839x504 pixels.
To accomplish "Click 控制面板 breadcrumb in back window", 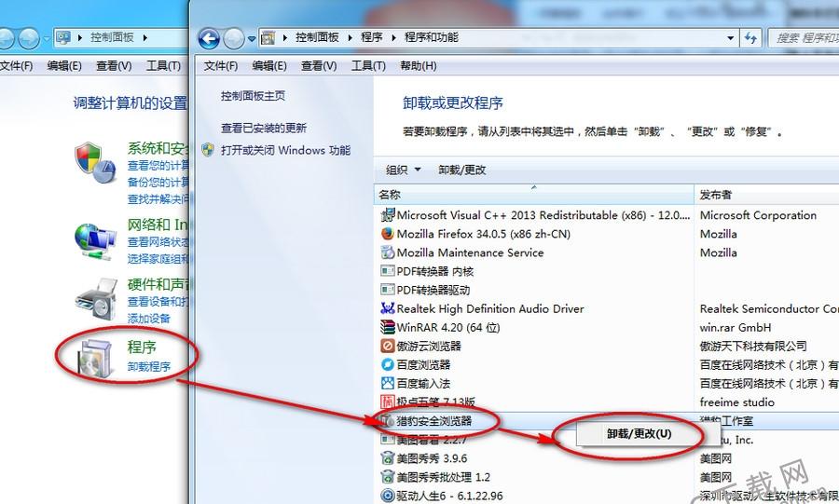I will point(112,37).
